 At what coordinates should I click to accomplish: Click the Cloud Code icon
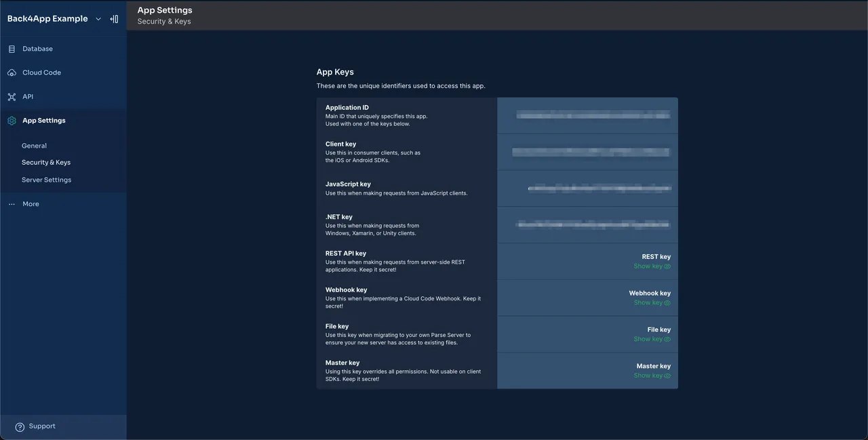[11, 73]
